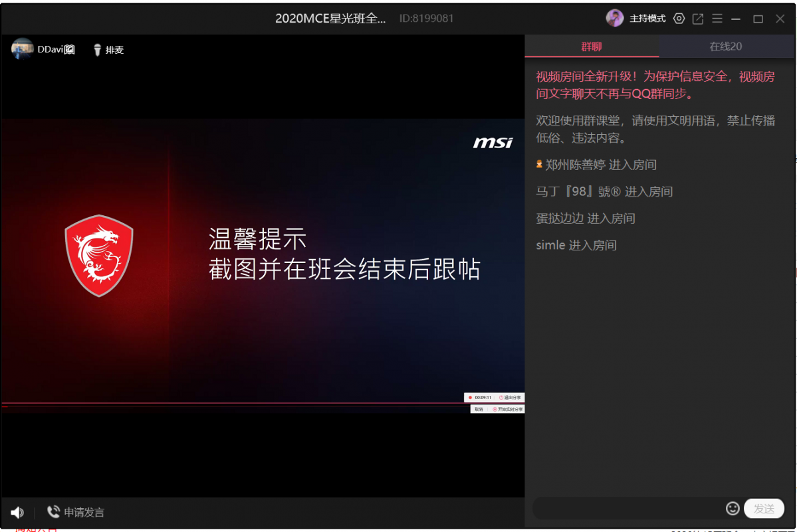Click the 主持模式 label

click(647, 19)
